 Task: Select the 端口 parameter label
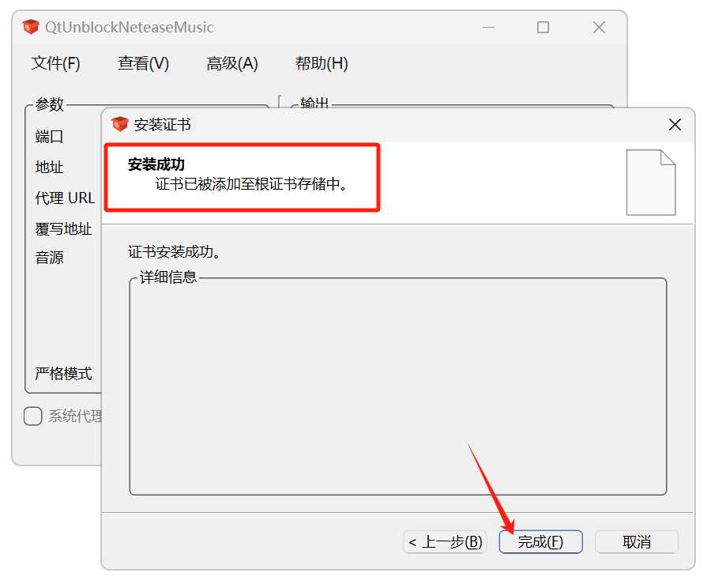click(50, 137)
